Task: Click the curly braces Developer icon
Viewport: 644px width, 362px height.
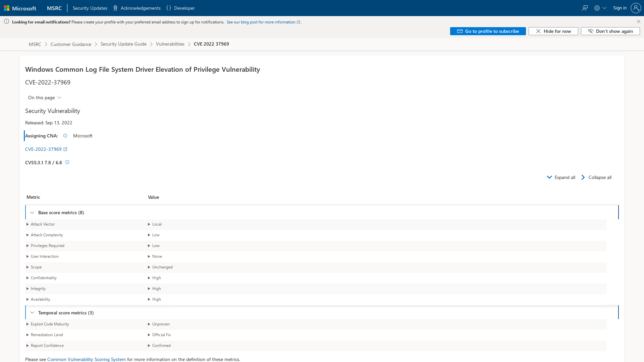Action: click(x=169, y=8)
